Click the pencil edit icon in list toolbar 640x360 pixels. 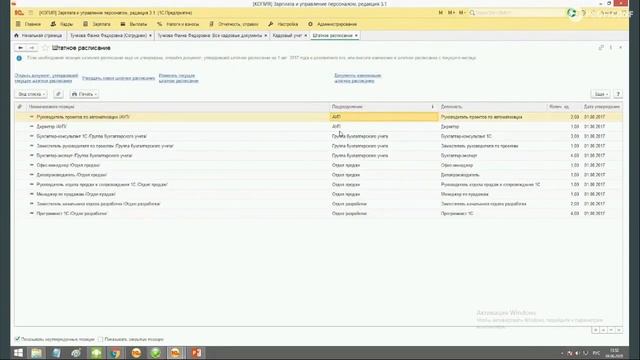pyautogui.click(x=58, y=94)
